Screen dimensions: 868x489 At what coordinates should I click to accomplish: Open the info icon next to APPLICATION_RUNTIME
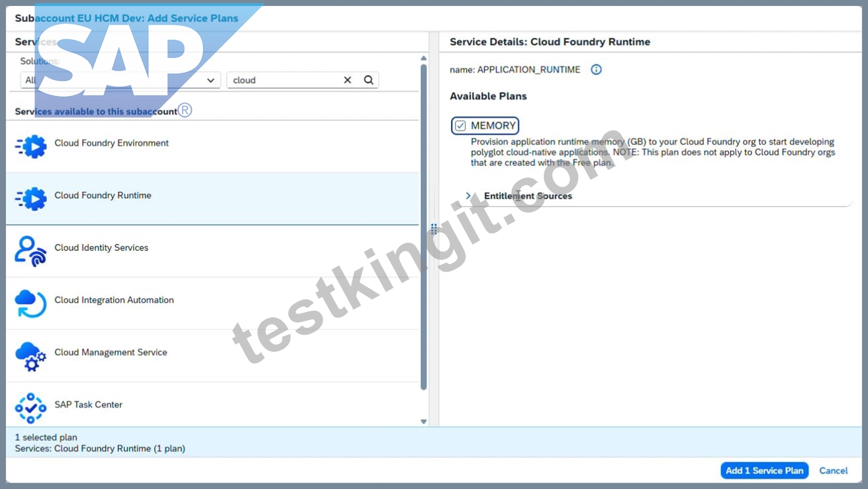point(596,69)
